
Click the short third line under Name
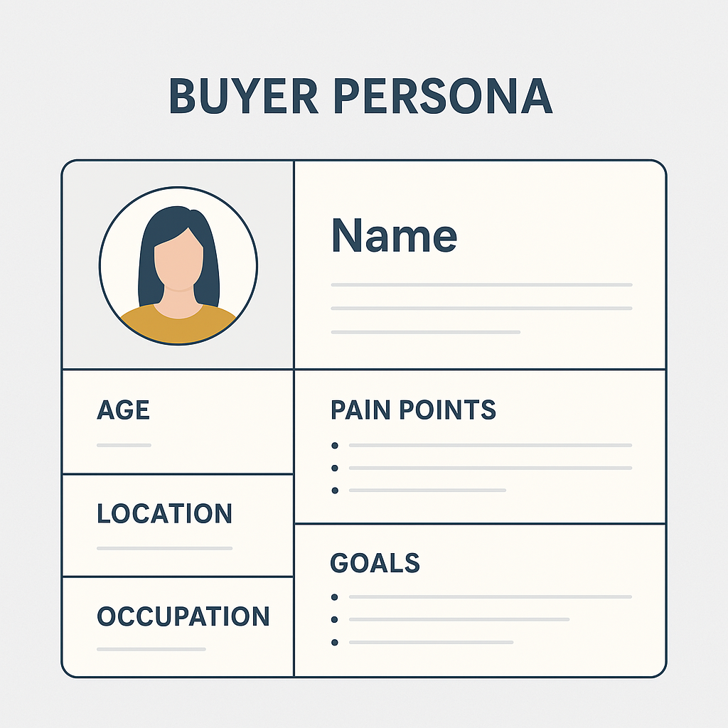(x=426, y=332)
